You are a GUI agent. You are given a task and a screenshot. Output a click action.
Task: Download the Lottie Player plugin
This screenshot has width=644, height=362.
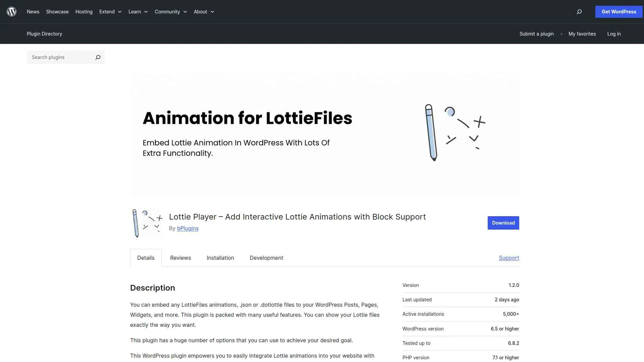tap(503, 223)
